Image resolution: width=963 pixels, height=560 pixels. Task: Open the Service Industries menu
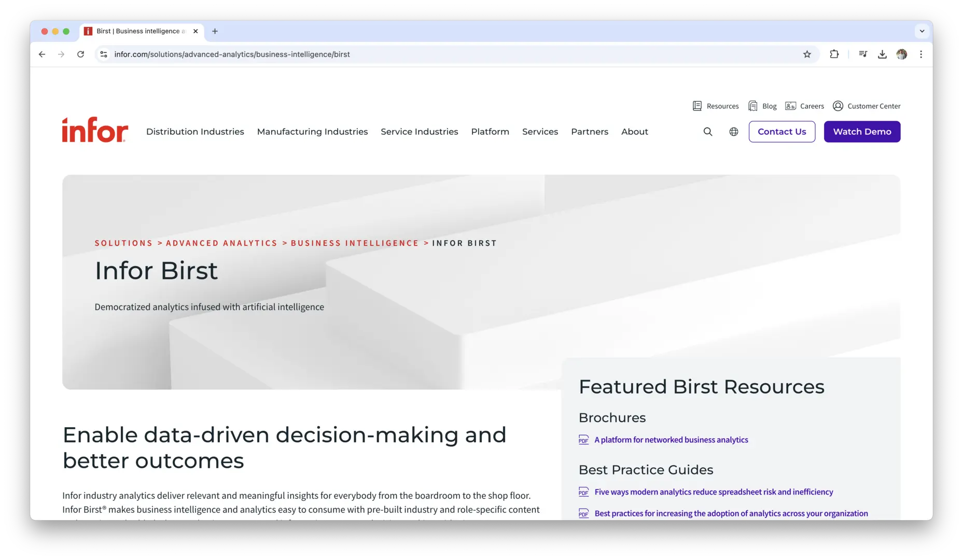click(x=420, y=132)
